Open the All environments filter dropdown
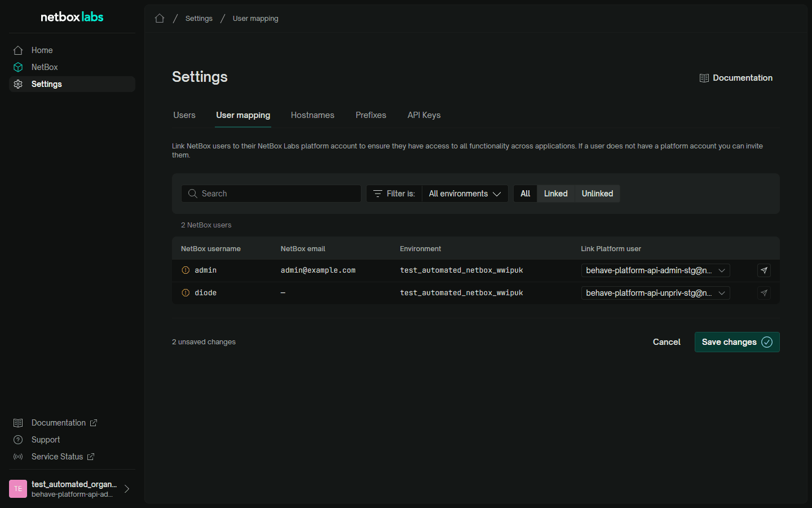The width and height of the screenshot is (812, 508). [x=465, y=194]
